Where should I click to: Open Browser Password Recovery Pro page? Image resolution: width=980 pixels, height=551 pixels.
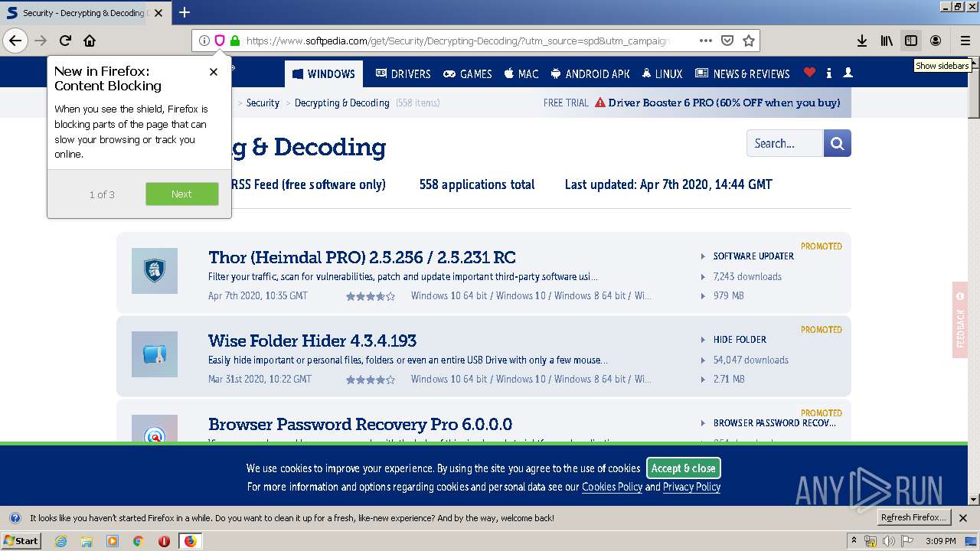(x=361, y=424)
